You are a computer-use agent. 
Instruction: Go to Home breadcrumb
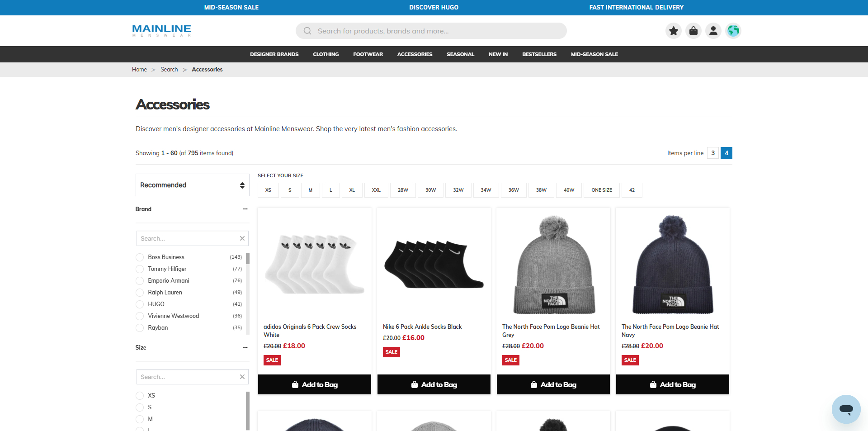139,69
